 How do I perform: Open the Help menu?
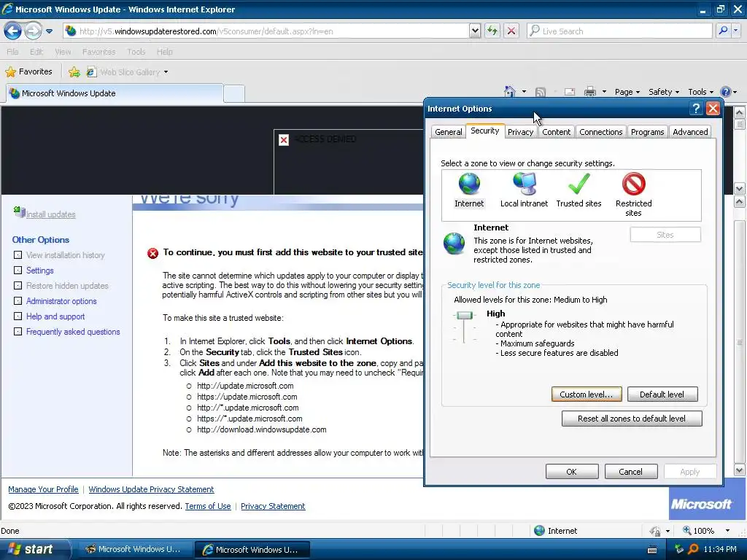point(164,52)
